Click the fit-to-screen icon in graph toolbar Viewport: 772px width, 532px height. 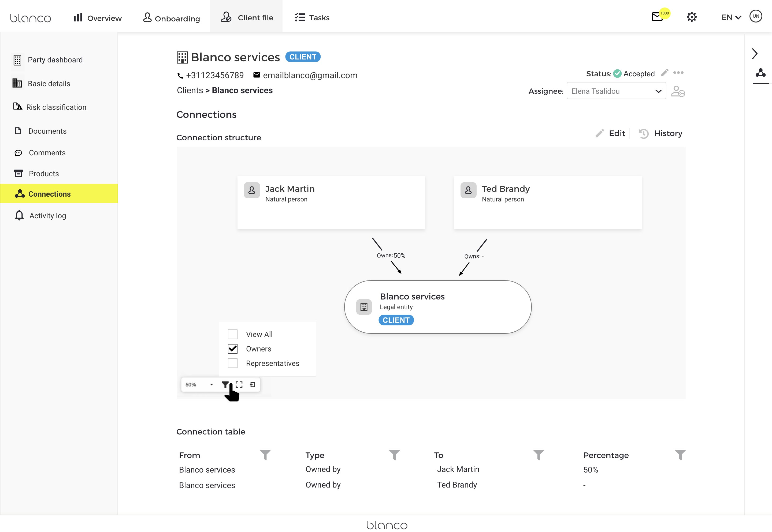pos(239,384)
